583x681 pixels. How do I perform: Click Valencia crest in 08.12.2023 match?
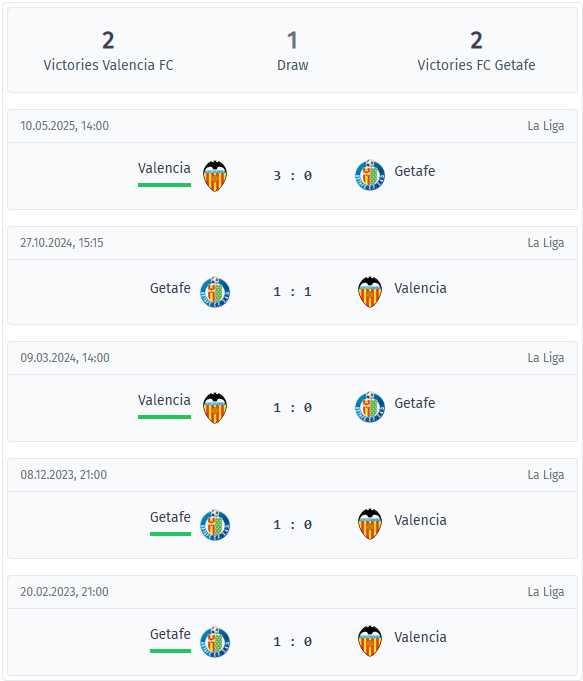(x=370, y=524)
